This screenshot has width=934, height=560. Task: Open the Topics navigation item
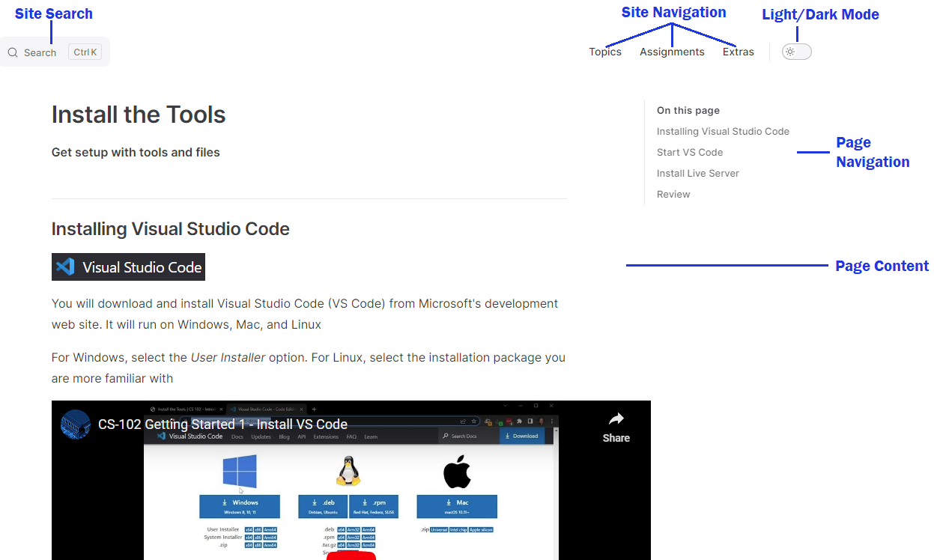pos(605,52)
